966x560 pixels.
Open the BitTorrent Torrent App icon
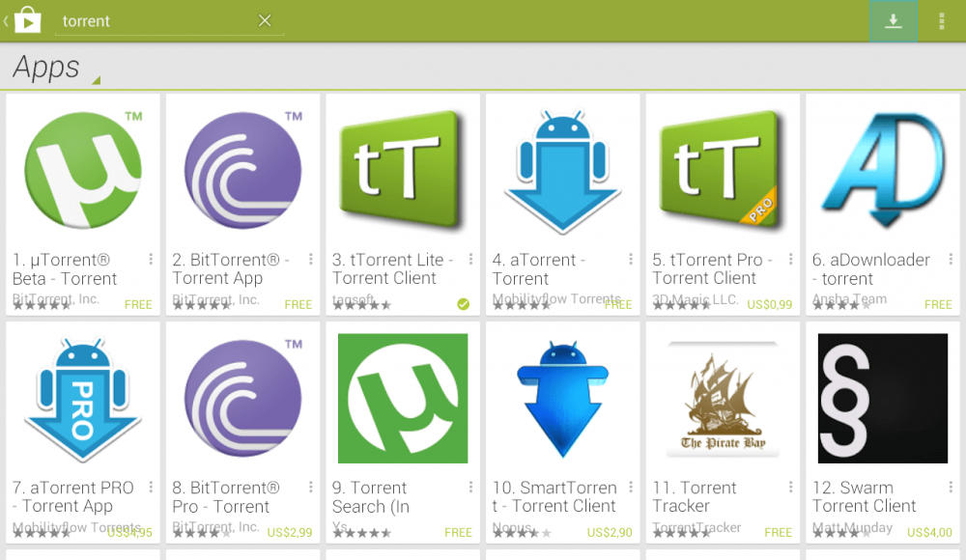click(x=242, y=170)
